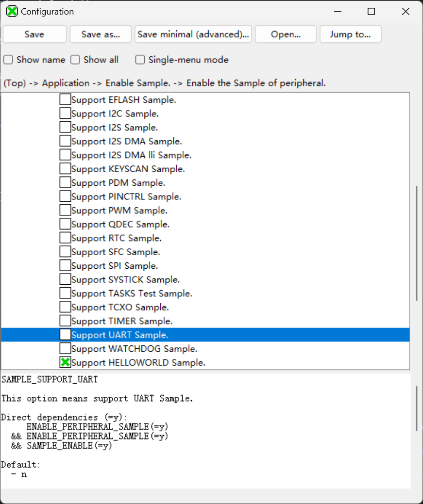Check Support UART Sample option

tap(65, 335)
